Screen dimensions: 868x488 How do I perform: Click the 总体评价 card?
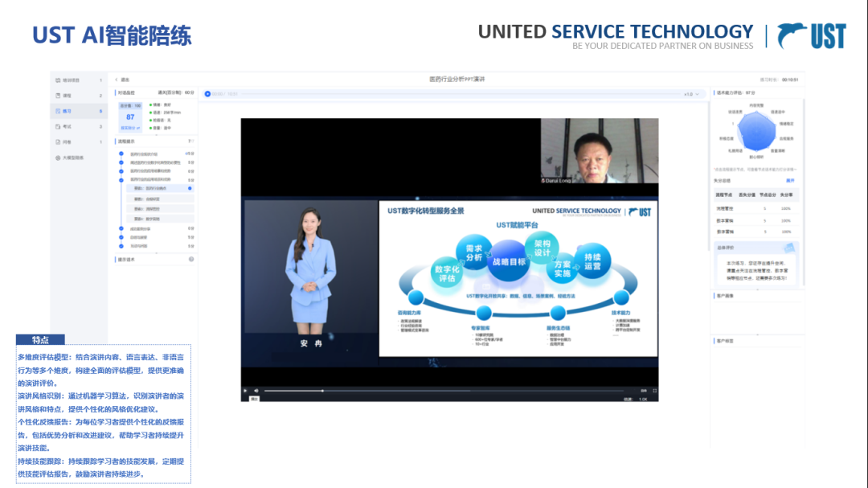tap(756, 265)
